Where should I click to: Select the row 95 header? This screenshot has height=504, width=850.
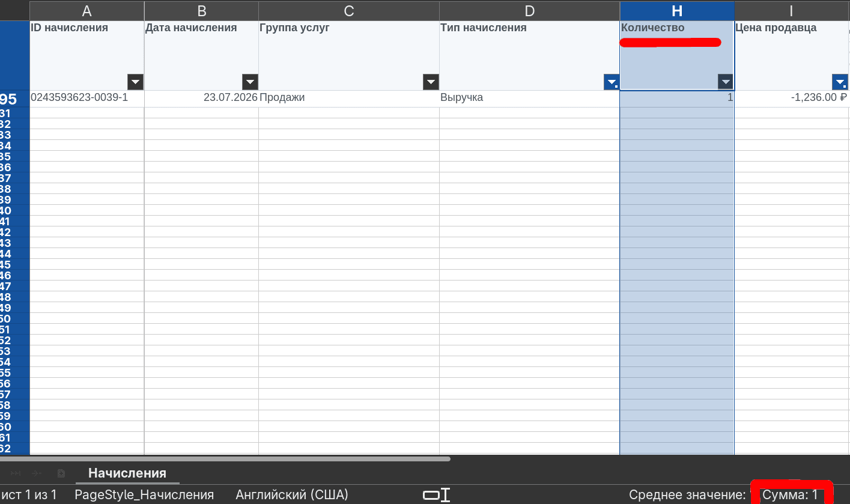tap(14, 99)
